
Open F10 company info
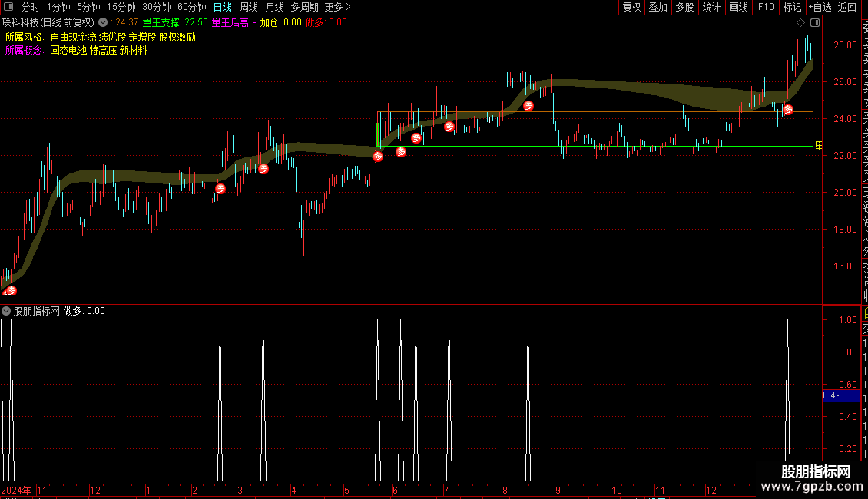pyautogui.click(x=766, y=7)
